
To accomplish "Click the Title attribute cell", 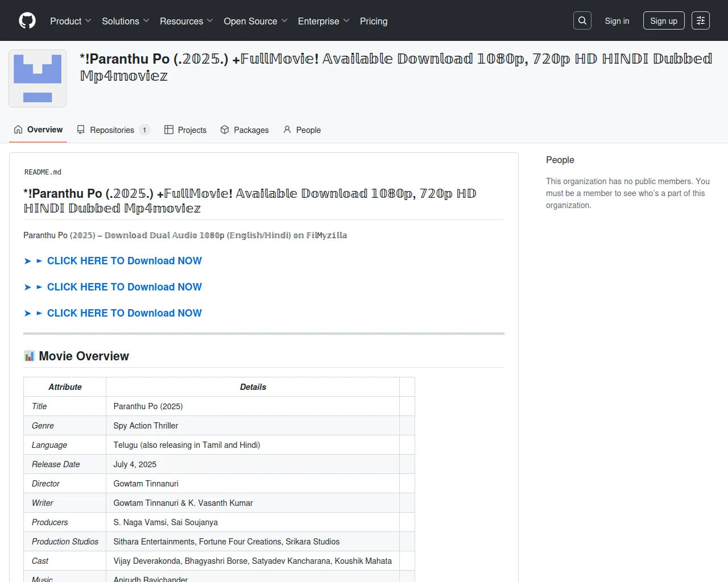I will 65,406.
